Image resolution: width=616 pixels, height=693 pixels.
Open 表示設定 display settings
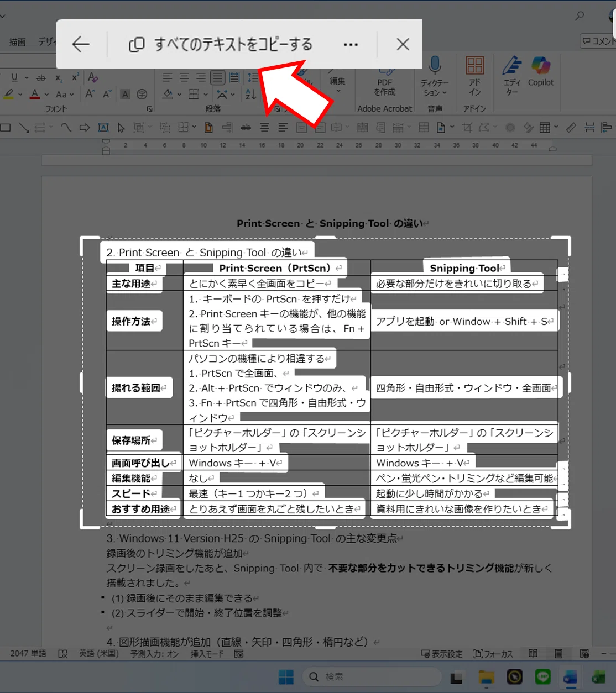441,654
